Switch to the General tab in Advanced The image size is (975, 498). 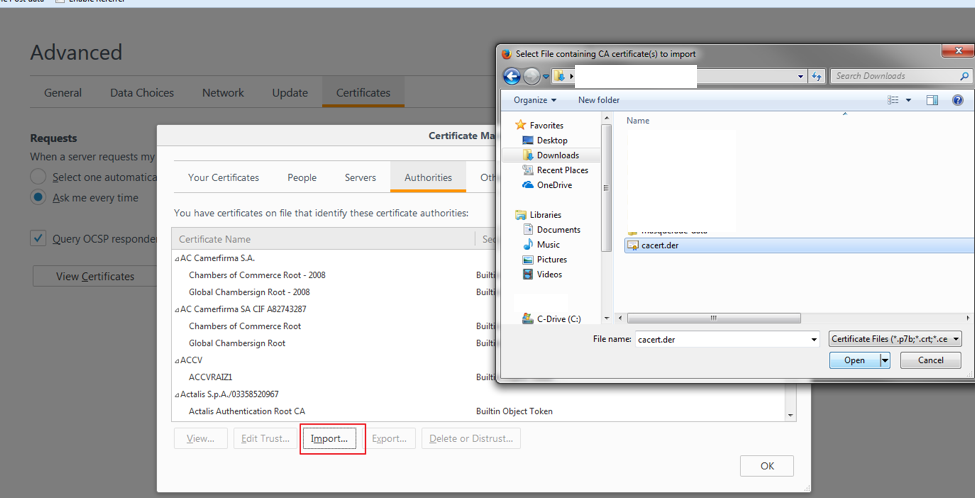point(62,93)
